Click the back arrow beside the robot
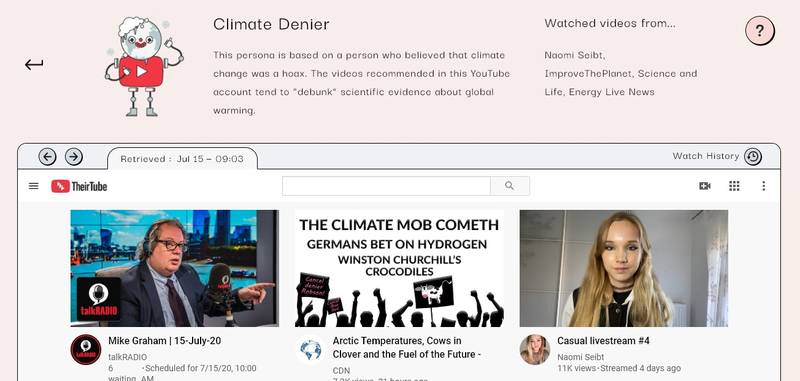This screenshot has width=800, height=381. [x=34, y=64]
